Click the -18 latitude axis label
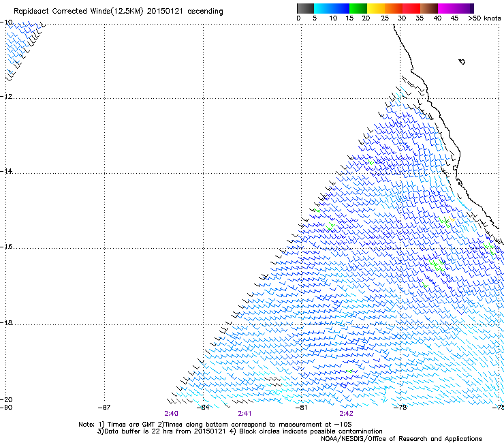 click(x=6, y=322)
